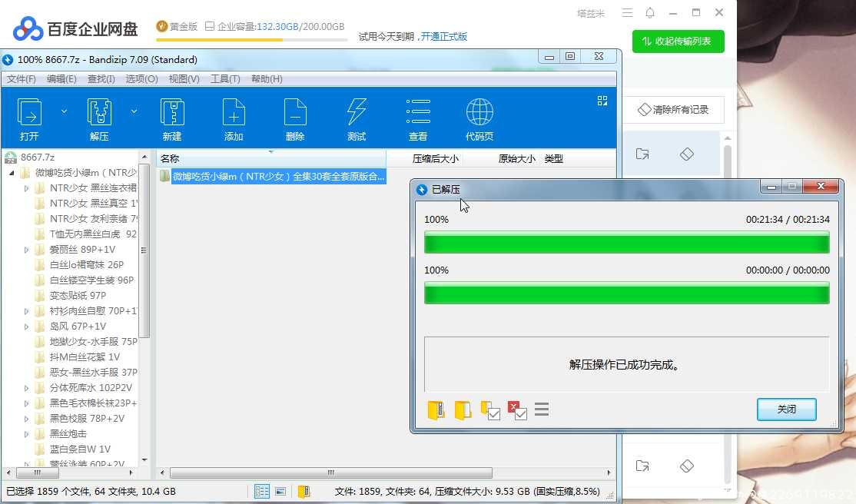Click the bell notification icon in Baidu netdisk

coord(649,12)
